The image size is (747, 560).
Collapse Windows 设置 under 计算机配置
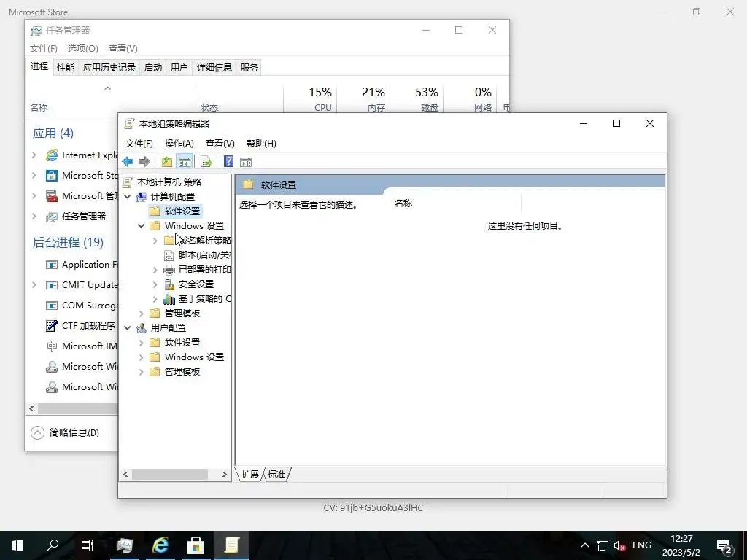pyautogui.click(x=141, y=226)
